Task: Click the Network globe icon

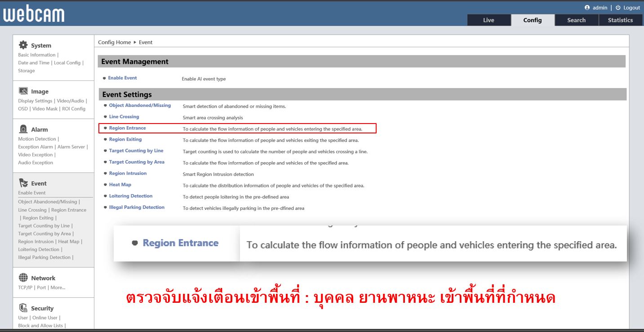Action: (23, 278)
